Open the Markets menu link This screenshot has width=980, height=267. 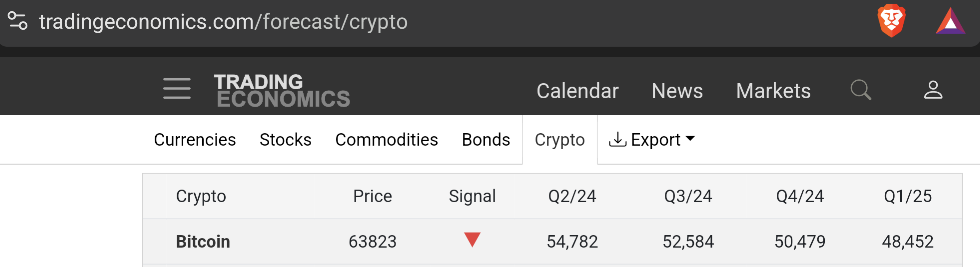[773, 91]
